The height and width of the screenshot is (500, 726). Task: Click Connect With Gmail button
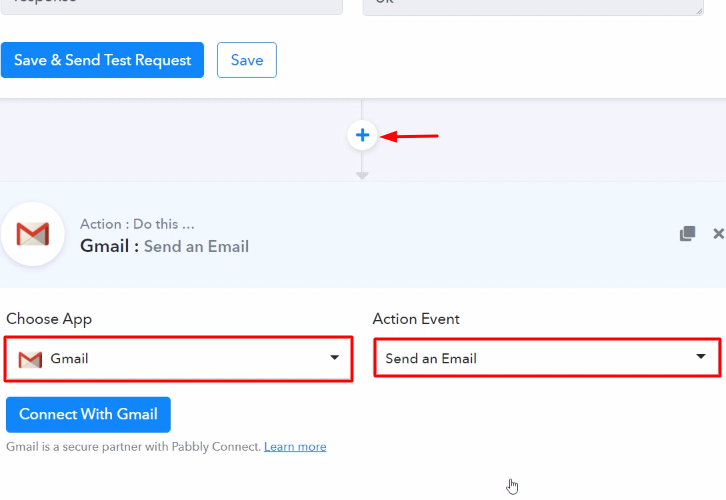coord(88,414)
